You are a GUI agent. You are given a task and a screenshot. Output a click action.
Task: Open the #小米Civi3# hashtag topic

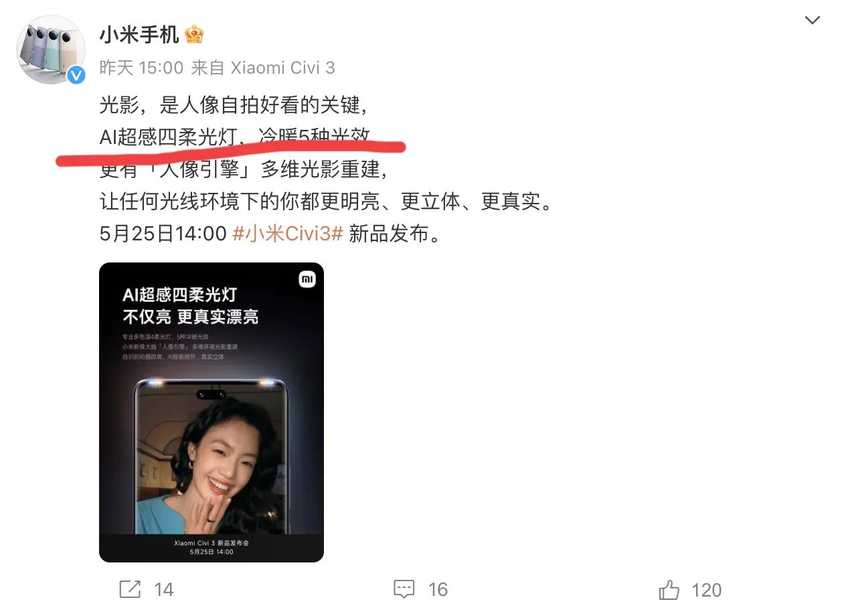[288, 234]
